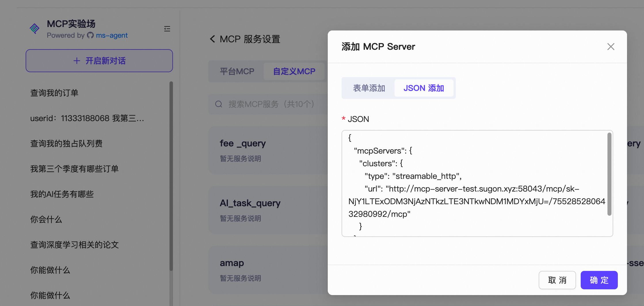Click the 搜索MCP服务 search field
The image size is (644, 306).
coord(273,104)
